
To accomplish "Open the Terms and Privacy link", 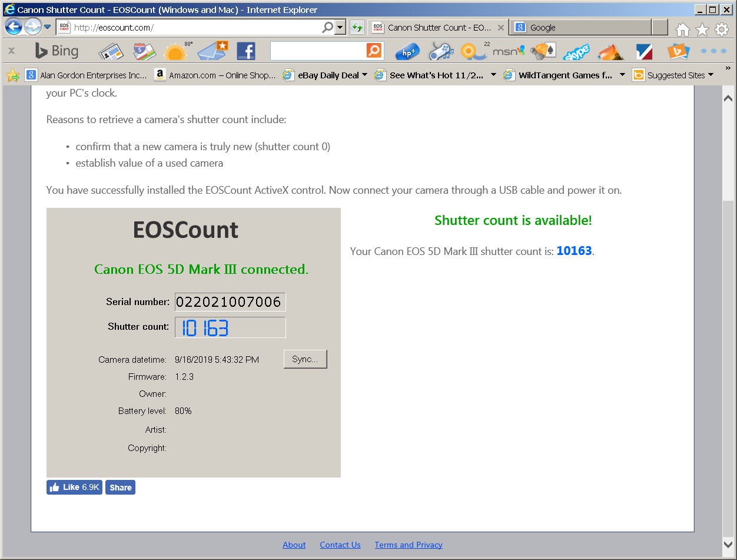I will [409, 545].
